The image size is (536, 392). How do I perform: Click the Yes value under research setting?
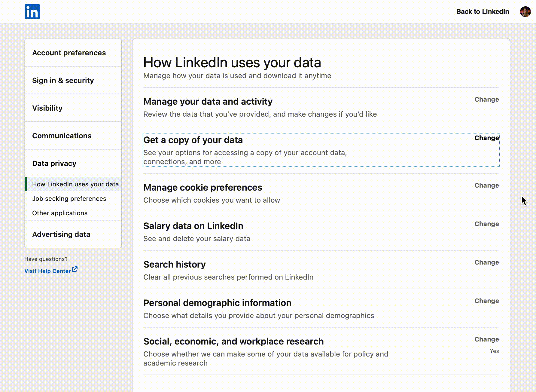click(x=494, y=351)
